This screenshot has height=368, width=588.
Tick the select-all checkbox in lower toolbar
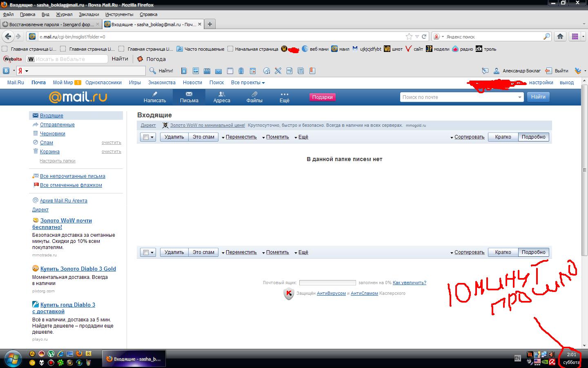[x=146, y=253]
